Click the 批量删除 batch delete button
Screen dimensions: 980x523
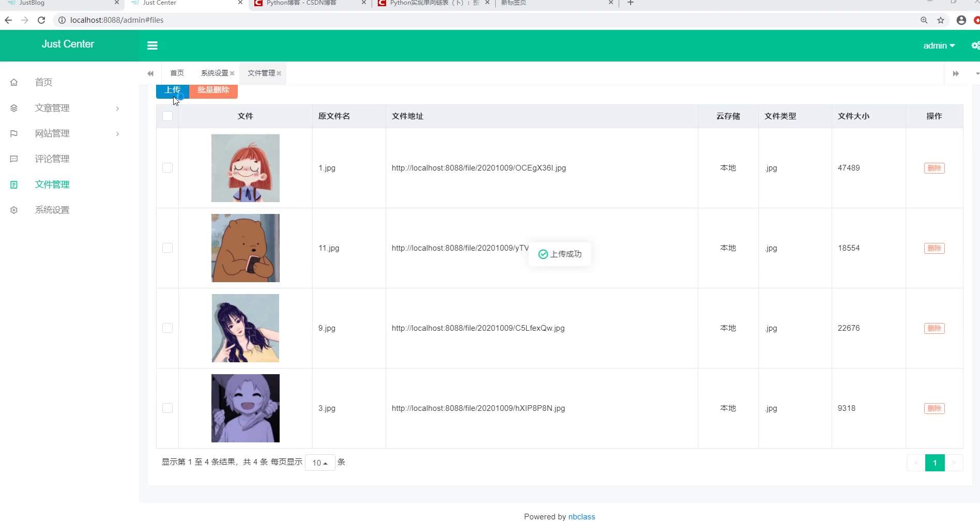[213, 90]
